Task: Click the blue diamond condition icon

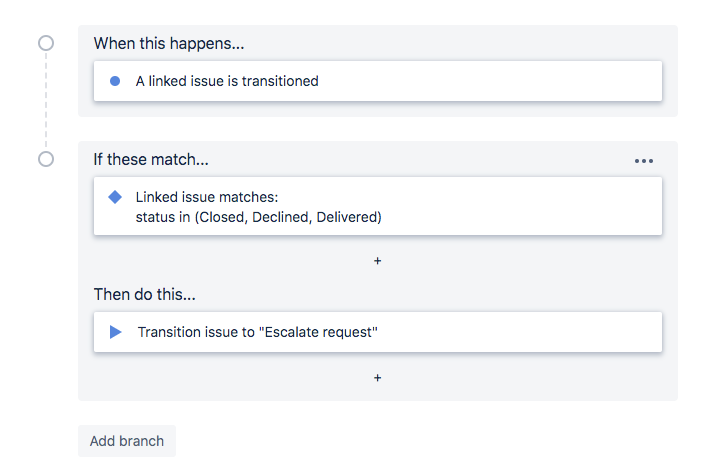Action: (115, 197)
